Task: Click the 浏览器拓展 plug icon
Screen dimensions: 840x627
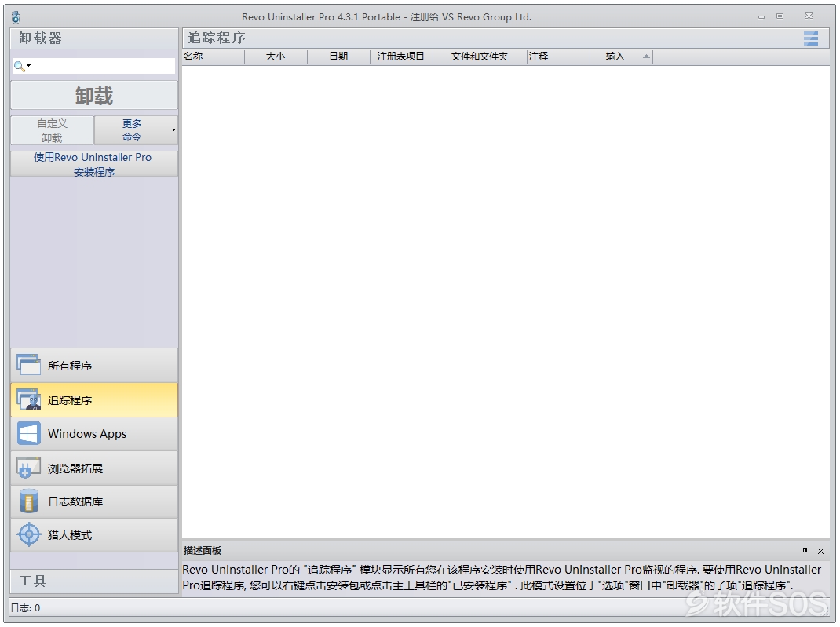Action: (28, 468)
